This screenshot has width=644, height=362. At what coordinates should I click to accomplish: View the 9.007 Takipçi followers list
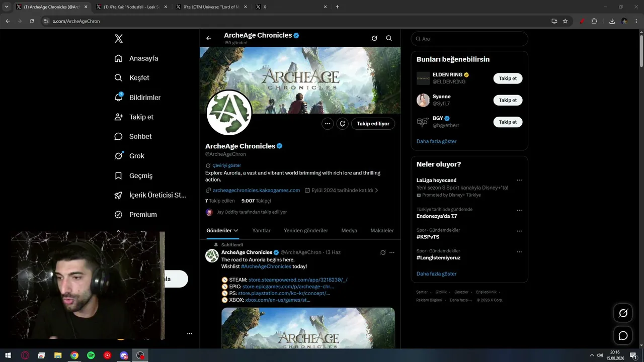pyautogui.click(x=256, y=201)
